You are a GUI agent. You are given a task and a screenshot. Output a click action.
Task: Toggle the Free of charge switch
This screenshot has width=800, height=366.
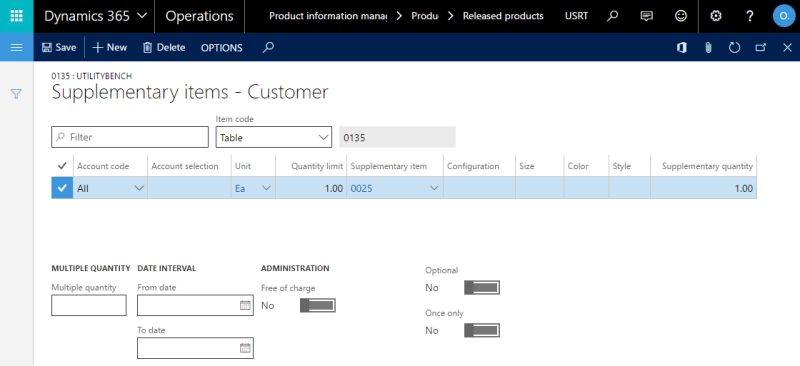click(x=317, y=305)
